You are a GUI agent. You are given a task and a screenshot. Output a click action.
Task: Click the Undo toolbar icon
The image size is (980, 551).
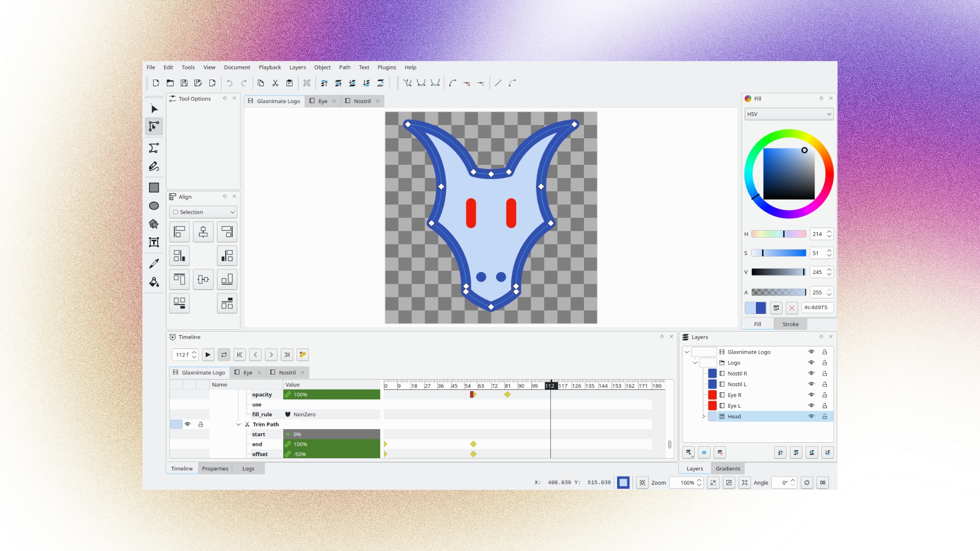[x=230, y=83]
